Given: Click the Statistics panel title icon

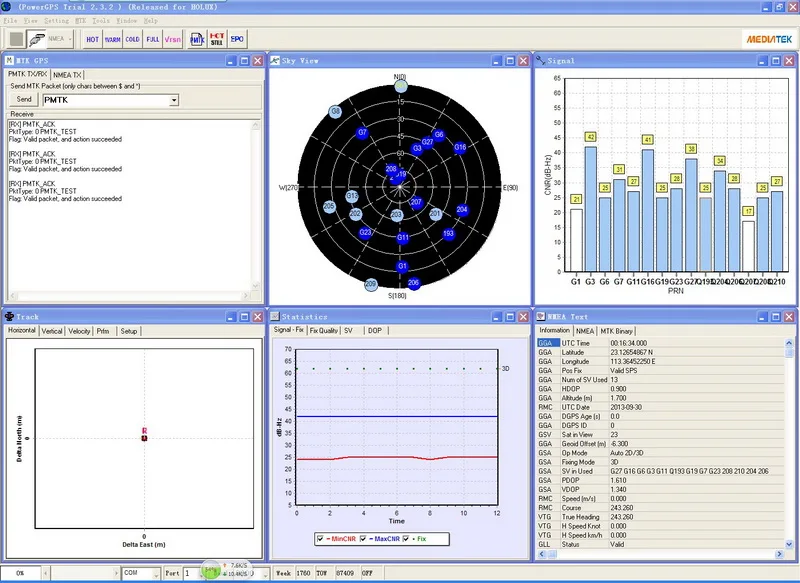Looking at the screenshot, I should click(x=274, y=316).
